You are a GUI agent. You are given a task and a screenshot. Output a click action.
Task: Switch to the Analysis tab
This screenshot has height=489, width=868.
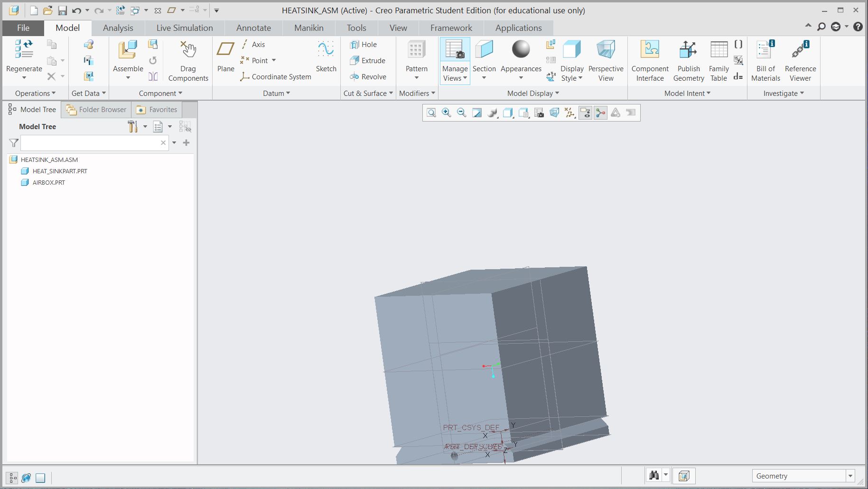[x=117, y=28]
